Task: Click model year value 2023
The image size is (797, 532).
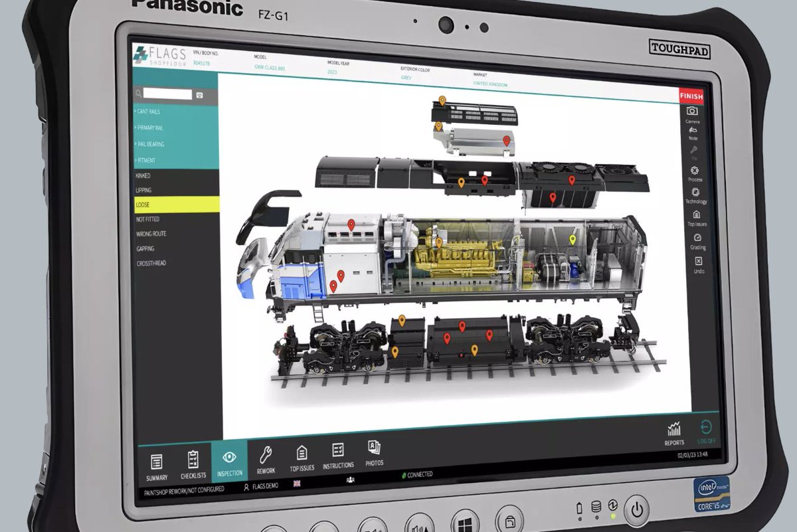Action: 332,72
